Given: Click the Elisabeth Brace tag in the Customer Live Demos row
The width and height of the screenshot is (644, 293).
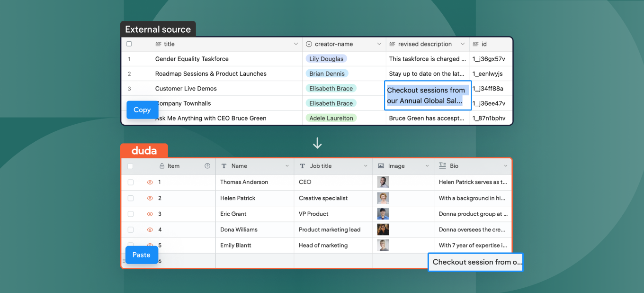Looking at the screenshot, I should 331,88.
